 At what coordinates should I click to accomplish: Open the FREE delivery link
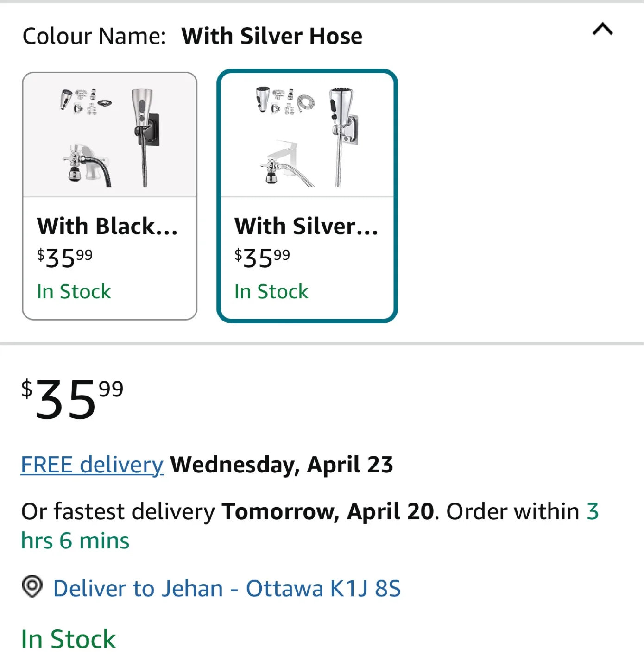(92, 465)
